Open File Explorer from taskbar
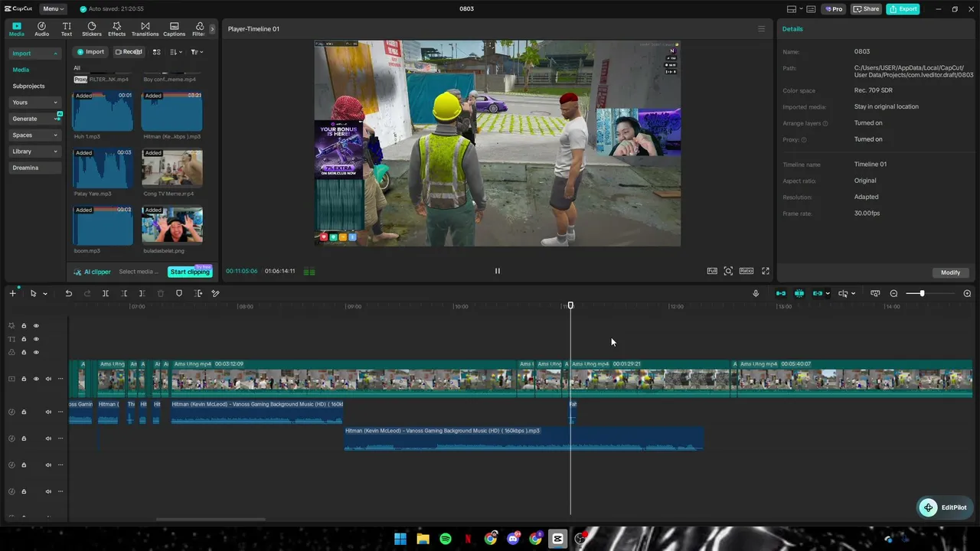The height and width of the screenshot is (551, 980). click(x=423, y=539)
